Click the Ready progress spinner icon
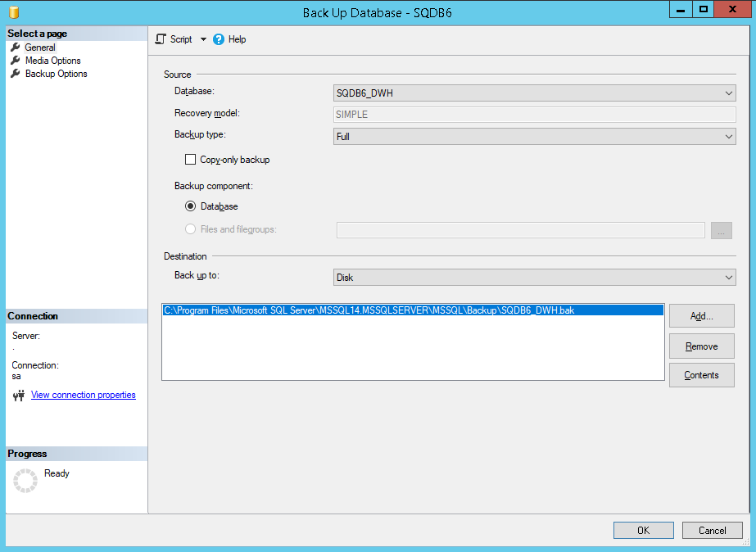756x552 pixels. coord(25,481)
